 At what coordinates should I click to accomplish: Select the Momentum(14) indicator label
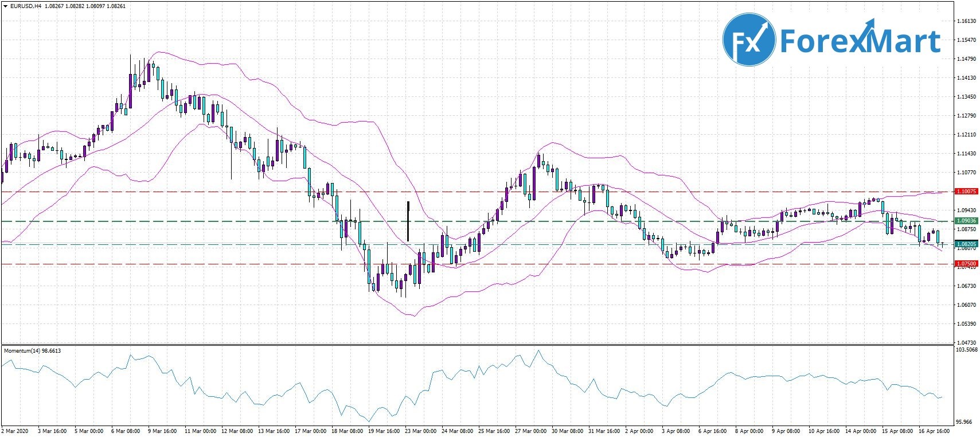[x=32, y=350]
